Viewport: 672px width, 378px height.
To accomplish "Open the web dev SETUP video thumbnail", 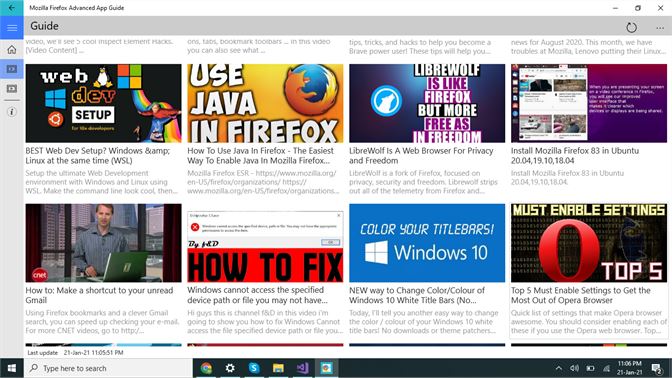I will point(103,103).
